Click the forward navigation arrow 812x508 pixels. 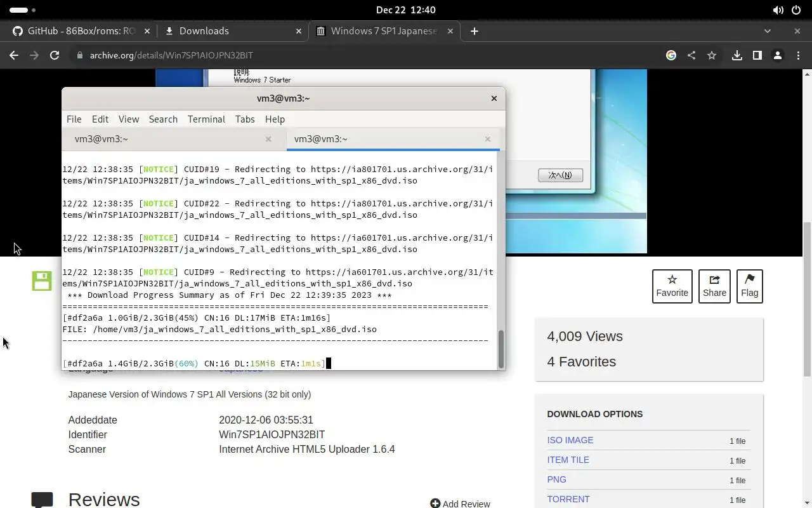click(34, 55)
